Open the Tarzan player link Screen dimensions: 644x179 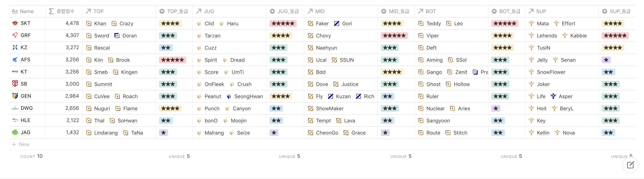[x=212, y=36]
